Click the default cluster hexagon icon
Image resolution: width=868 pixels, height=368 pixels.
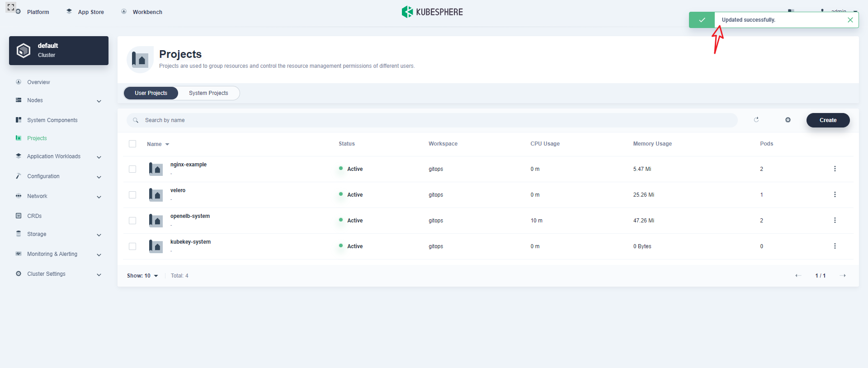coord(24,50)
